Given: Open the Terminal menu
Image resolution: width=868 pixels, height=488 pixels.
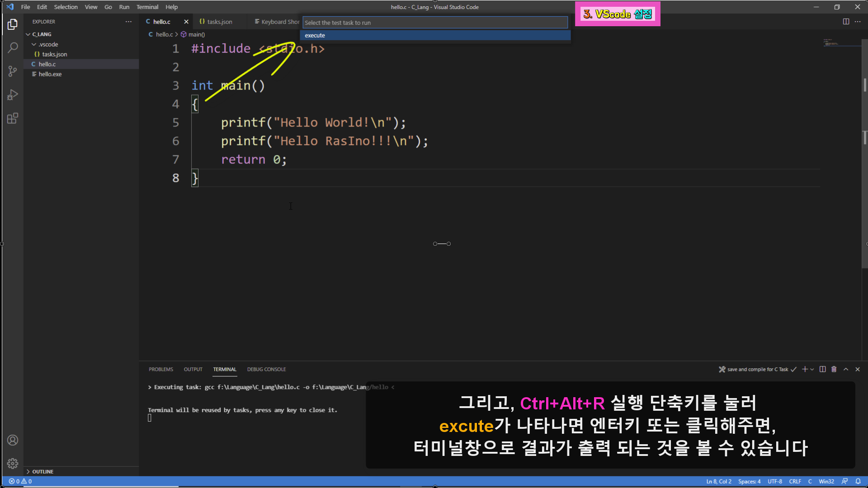Looking at the screenshot, I should (147, 7).
